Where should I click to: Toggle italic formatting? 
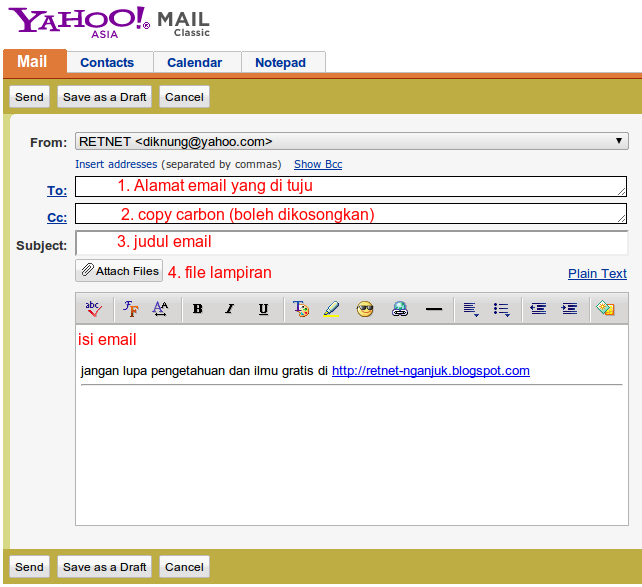point(230,309)
